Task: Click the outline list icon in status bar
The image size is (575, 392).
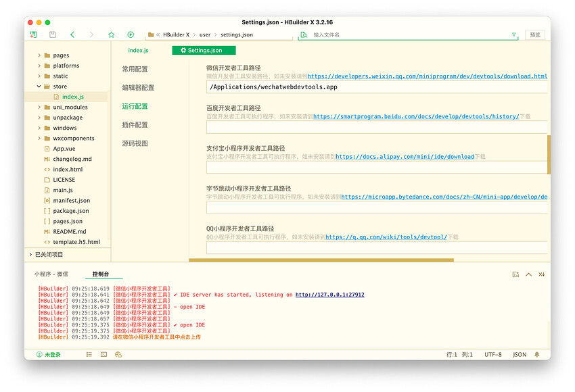Action: pos(89,354)
